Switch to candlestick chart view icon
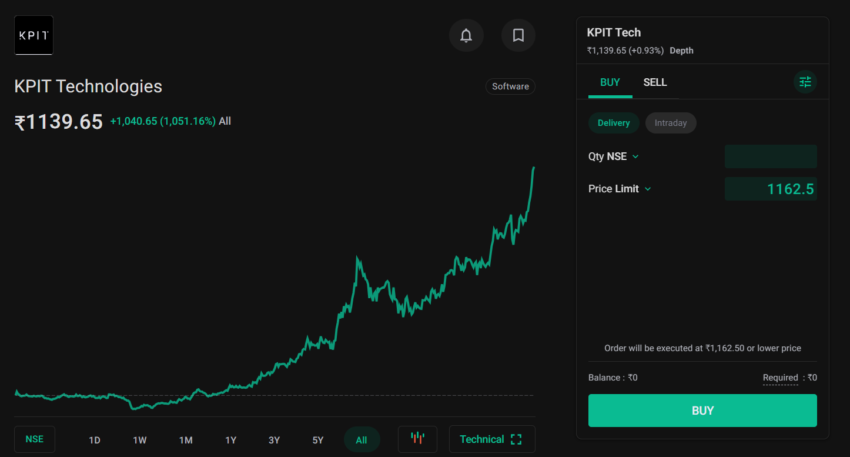850x457 pixels. pyautogui.click(x=417, y=439)
